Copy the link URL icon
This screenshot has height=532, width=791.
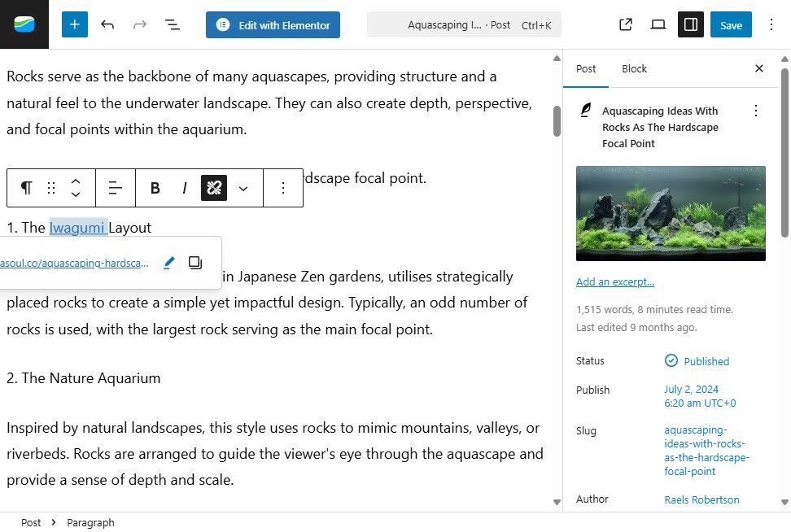(194, 262)
